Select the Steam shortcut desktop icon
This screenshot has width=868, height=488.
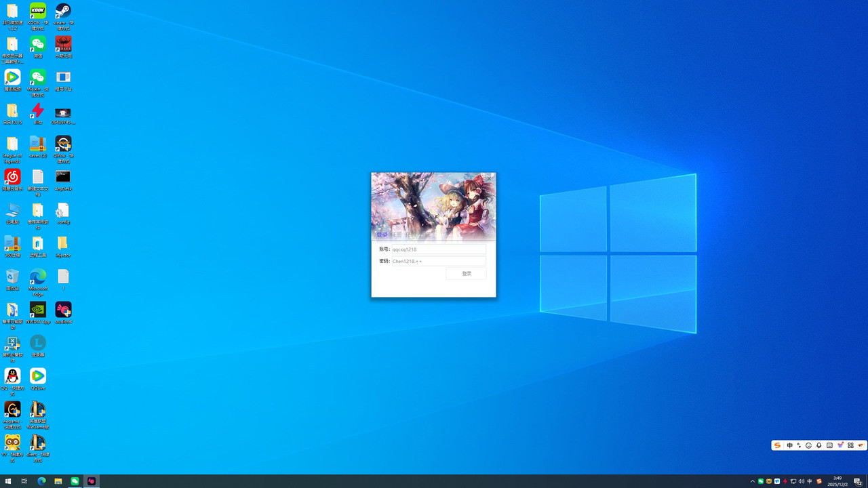[x=63, y=17]
